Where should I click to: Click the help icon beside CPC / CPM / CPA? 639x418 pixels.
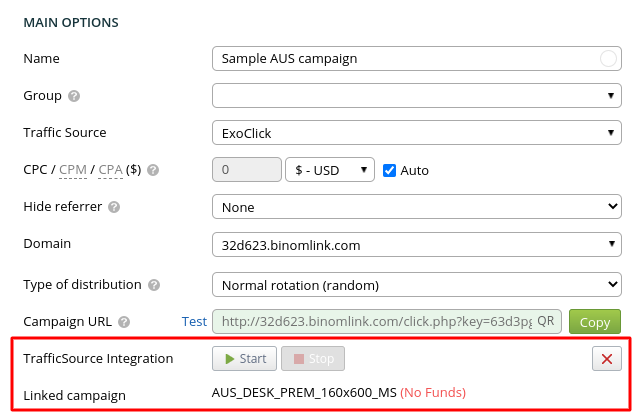coord(153,170)
